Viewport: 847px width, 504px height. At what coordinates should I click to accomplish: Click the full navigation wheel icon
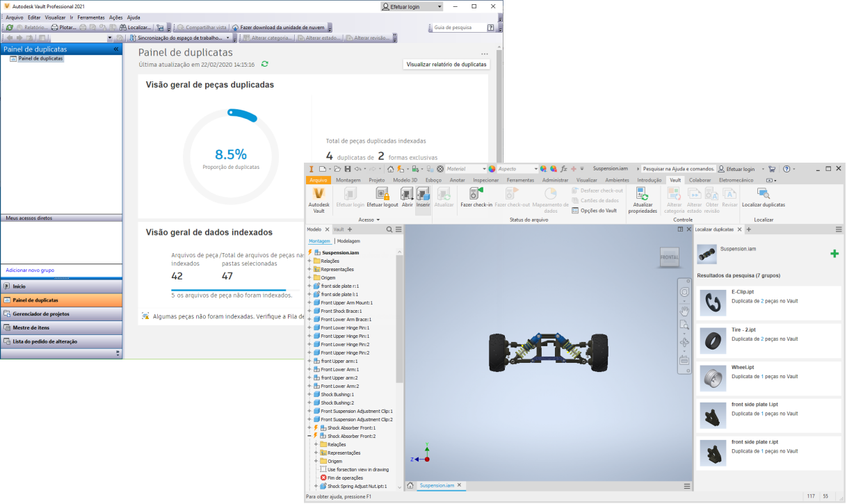(x=684, y=291)
